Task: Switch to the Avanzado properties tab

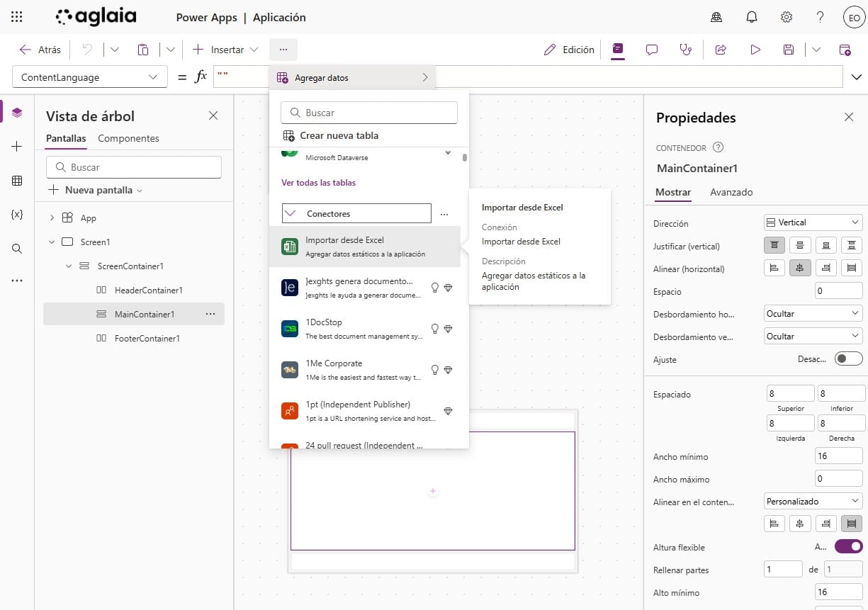Action: pos(731,192)
